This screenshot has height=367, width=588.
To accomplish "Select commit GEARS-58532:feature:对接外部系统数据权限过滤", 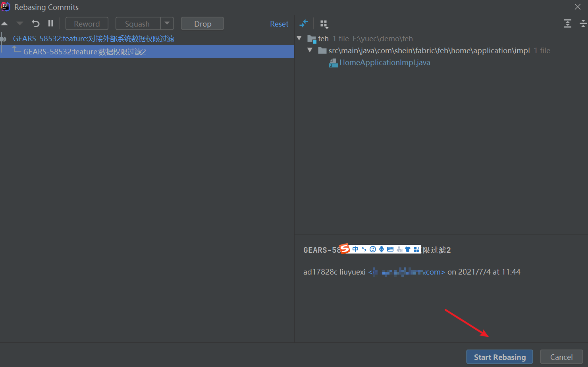I will 94,38.
